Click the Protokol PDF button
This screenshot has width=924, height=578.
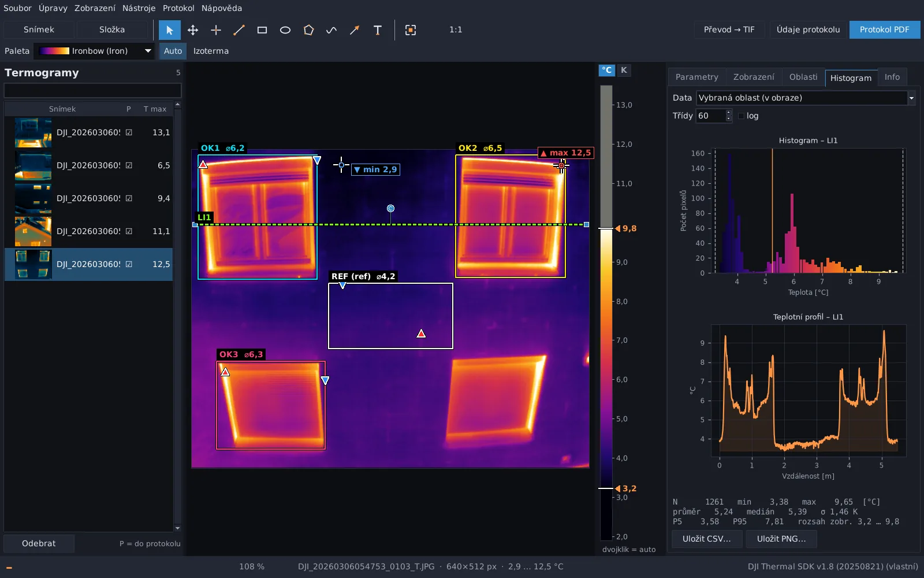coord(884,29)
